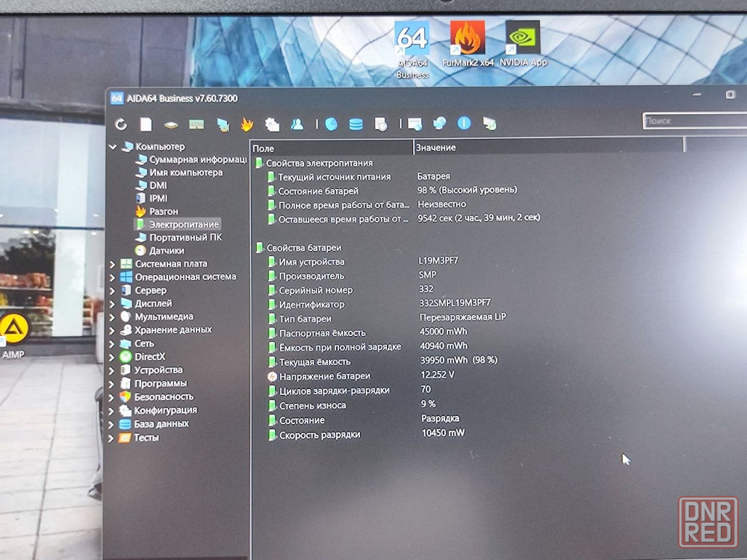The width and height of the screenshot is (747, 560).
Task: Expand the Мультимедиа node arrow
Action: [x=113, y=317]
